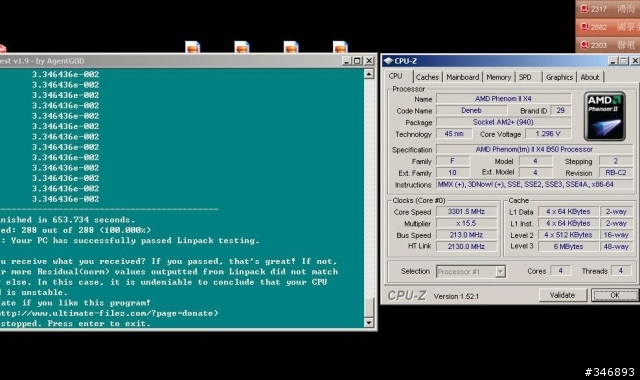Click the console scrollbar up arrow
640x380 pixels.
click(369, 74)
